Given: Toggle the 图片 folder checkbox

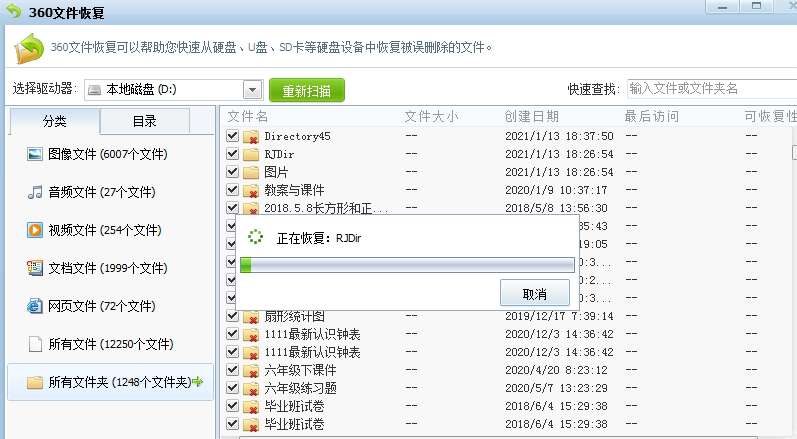Looking at the screenshot, I should pos(232,172).
